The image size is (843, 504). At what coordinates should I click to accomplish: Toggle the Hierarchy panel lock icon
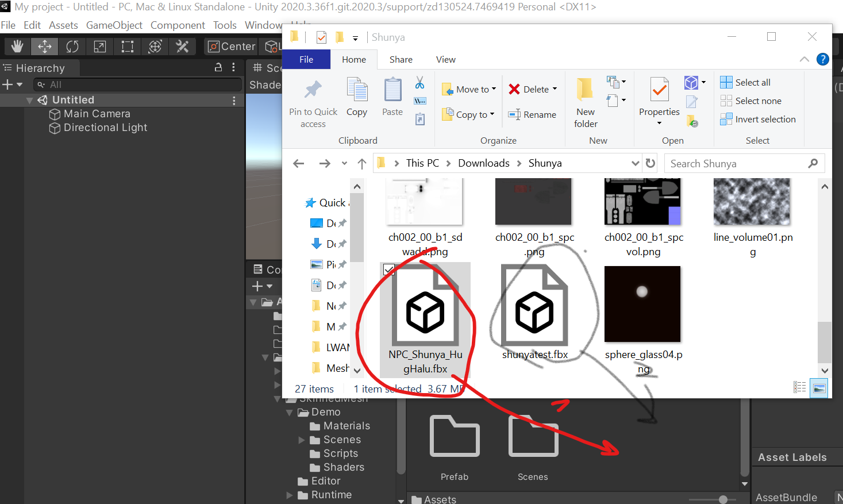pos(218,67)
